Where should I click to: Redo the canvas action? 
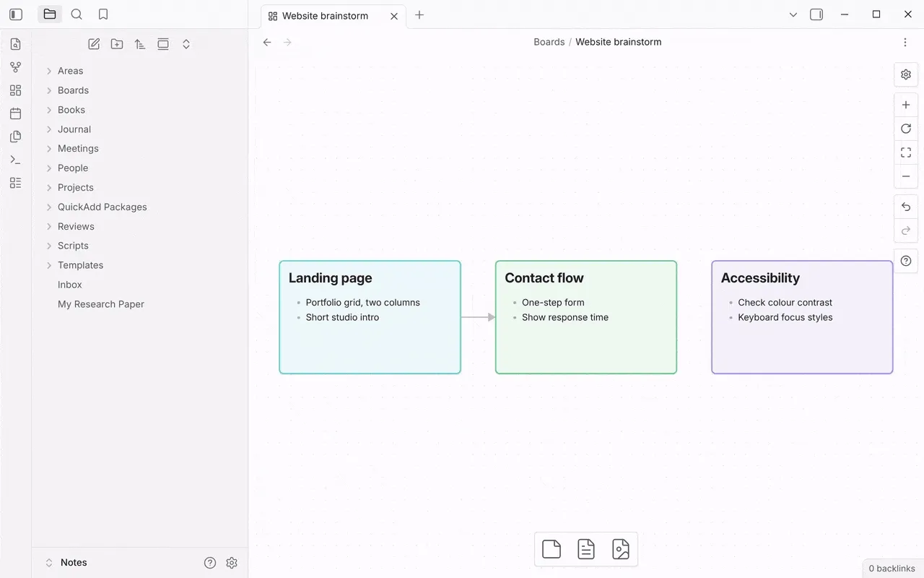tap(906, 230)
